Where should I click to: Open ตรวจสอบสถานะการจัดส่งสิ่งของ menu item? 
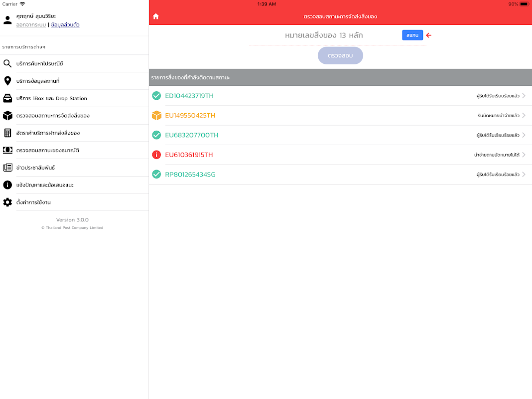[74, 115]
